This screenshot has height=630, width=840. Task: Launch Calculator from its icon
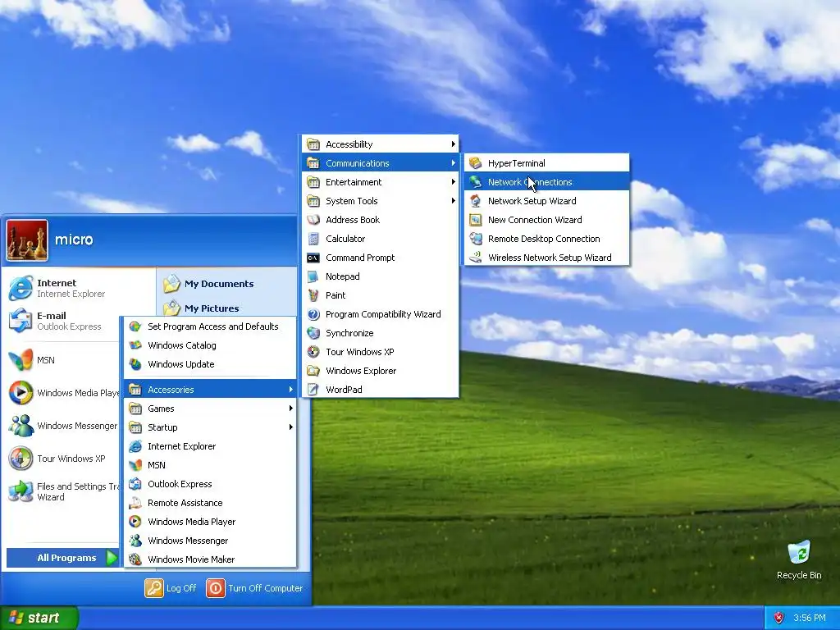click(313, 239)
